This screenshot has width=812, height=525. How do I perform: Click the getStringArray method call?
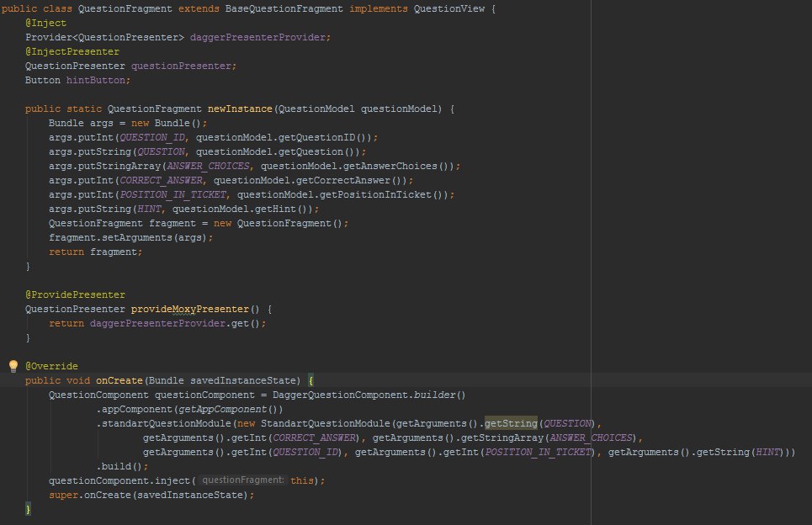[502, 437]
